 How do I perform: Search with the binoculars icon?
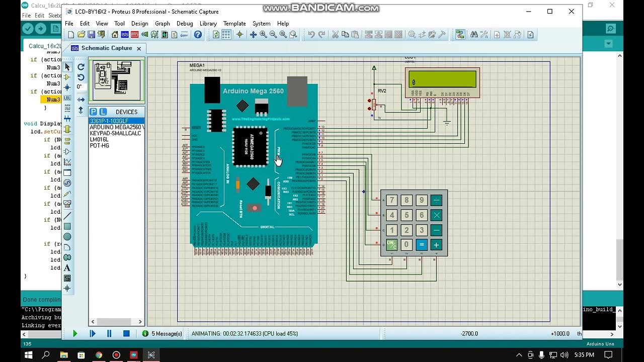coord(473,35)
